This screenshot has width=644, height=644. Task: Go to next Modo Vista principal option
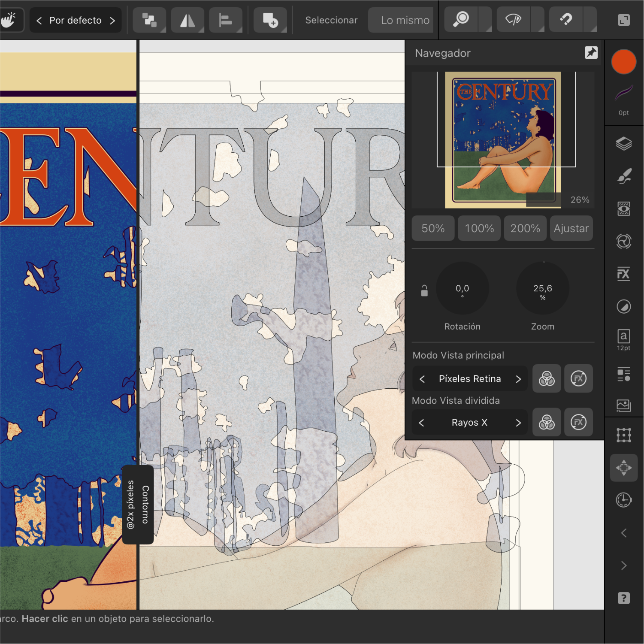click(x=518, y=379)
